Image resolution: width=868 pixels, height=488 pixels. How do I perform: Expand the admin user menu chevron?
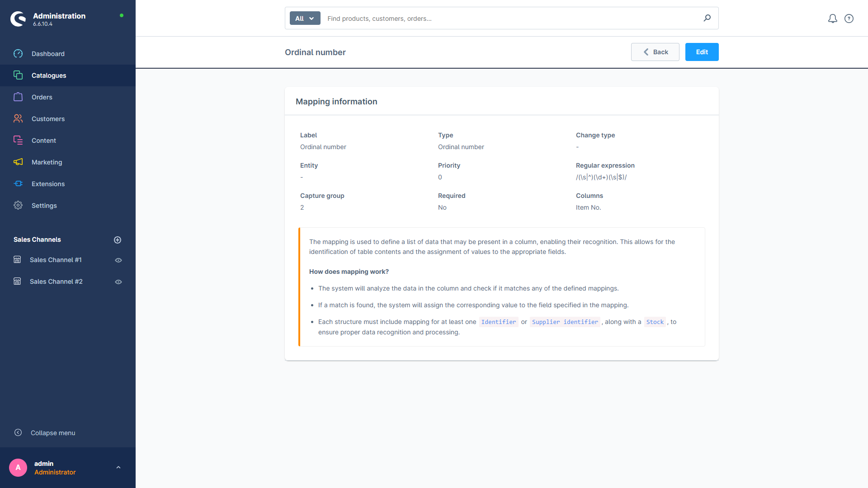click(118, 468)
